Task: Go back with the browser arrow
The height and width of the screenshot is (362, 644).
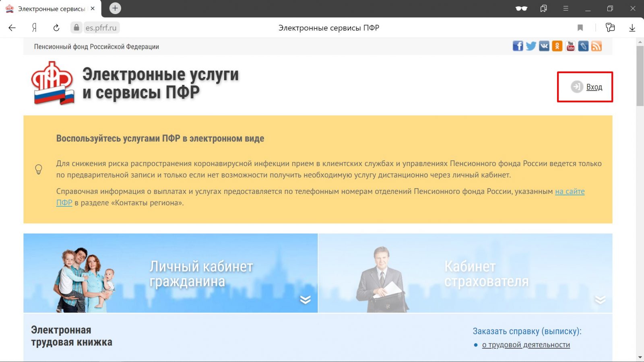Action: click(12, 28)
